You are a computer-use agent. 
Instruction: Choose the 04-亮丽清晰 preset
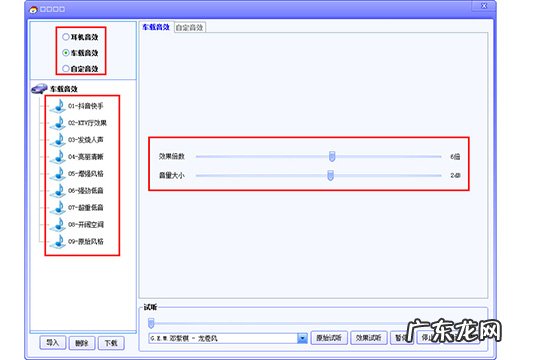(86, 157)
